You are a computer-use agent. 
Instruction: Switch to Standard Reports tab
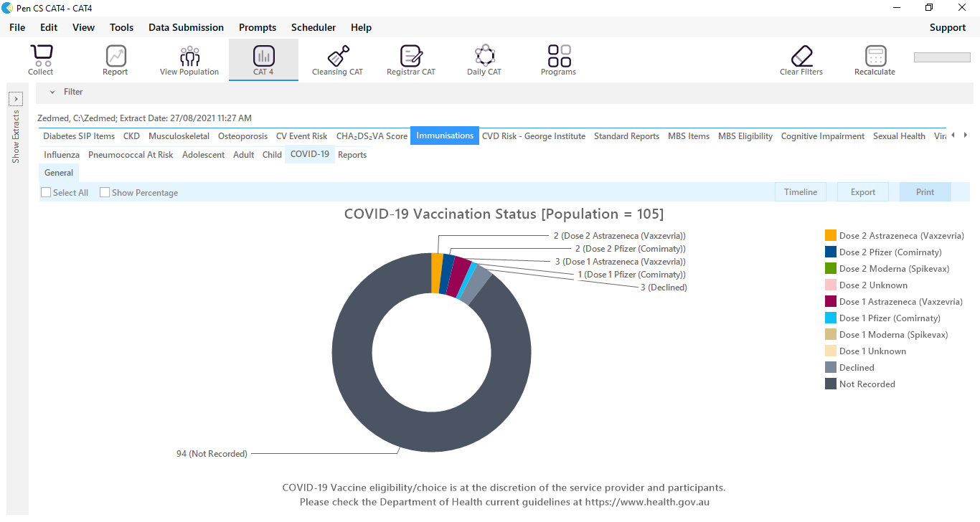(x=626, y=136)
